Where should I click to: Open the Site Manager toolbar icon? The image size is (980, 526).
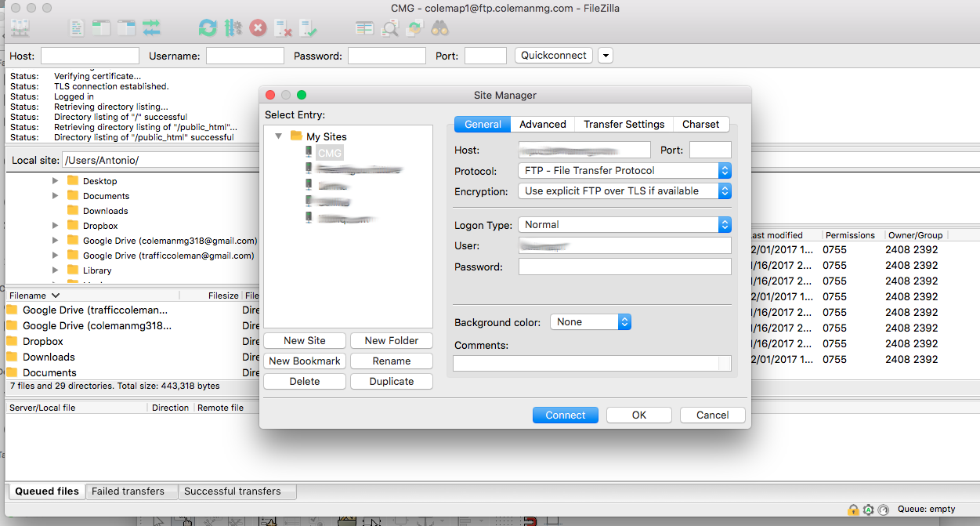tap(20, 28)
